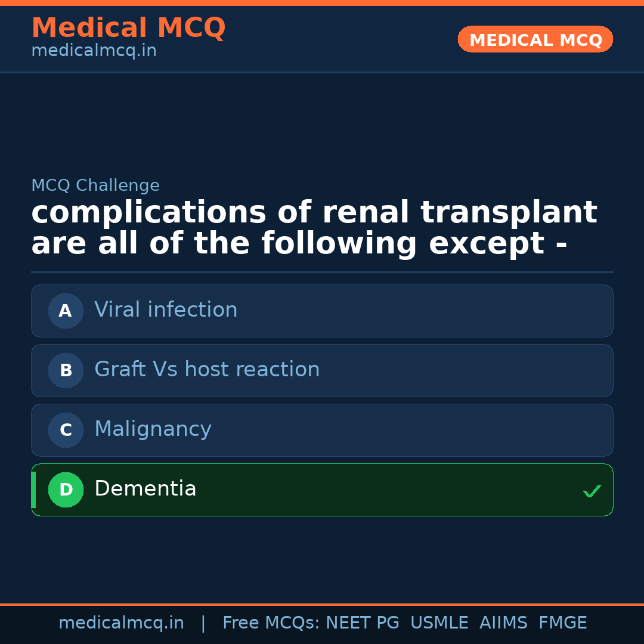The image size is (644, 644).
Task: Select the Dementia answer row
Action: (322, 490)
